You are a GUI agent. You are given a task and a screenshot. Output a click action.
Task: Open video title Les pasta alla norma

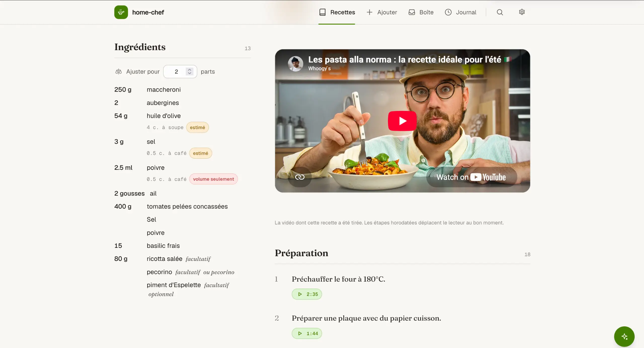405,60
